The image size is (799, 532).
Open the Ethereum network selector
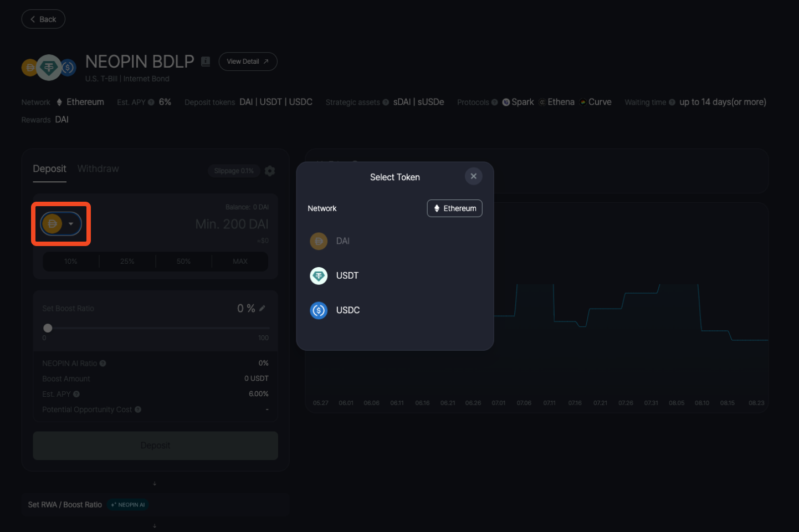[x=454, y=208]
